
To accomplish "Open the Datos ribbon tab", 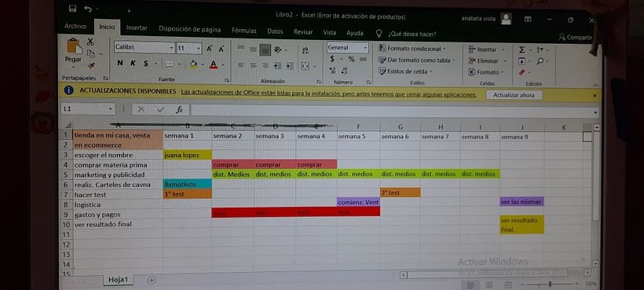I will coord(275,31).
